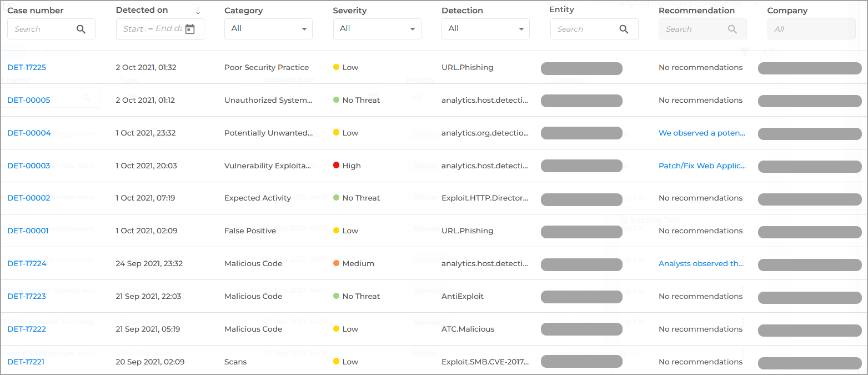The height and width of the screenshot is (375, 868).
Task: Open case DET-17225
Action: 27,67
